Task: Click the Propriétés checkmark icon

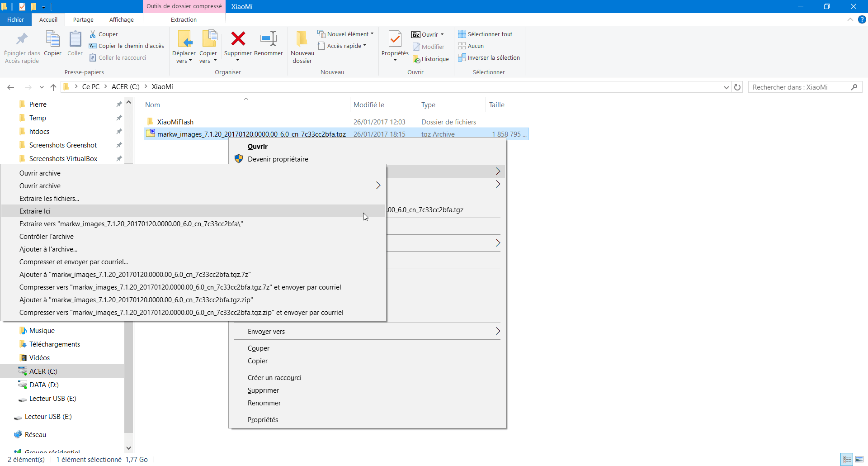Action: pos(395,39)
